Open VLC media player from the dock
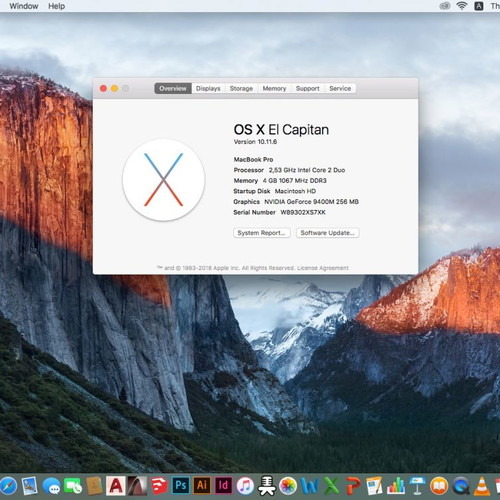The height and width of the screenshot is (500, 500). pyautogui.click(x=482, y=486)
